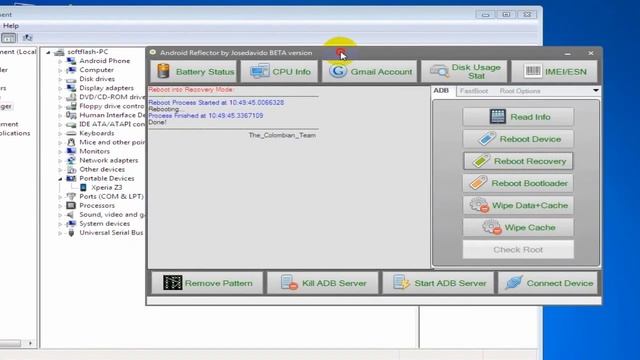Image resolution: width=640 pixels, height=360 pixels.
Task: Select the Computer tree item
Action: [x=97, y=70]
